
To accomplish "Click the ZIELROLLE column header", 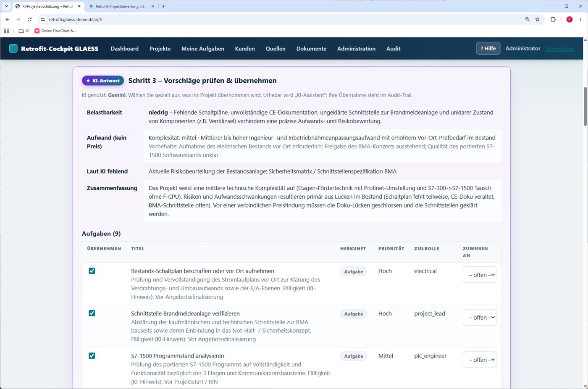I will [x=427, y=249].
